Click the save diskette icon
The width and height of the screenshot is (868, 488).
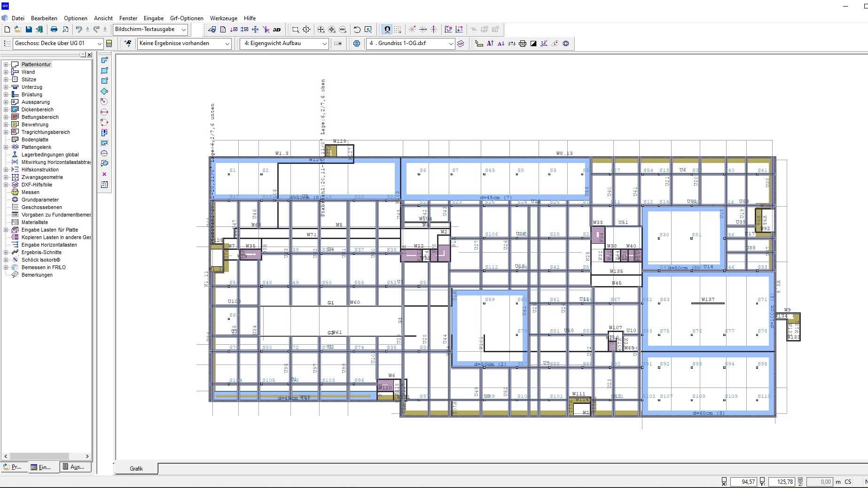29,30
